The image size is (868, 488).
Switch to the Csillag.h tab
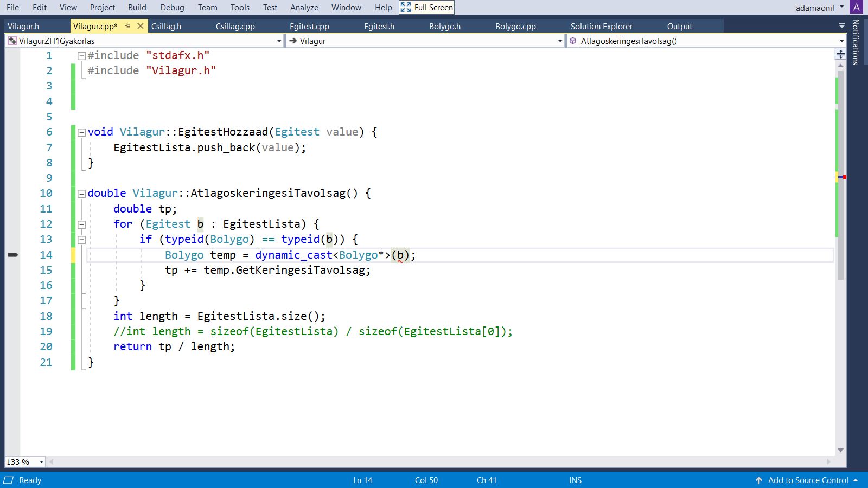[166, 26]
